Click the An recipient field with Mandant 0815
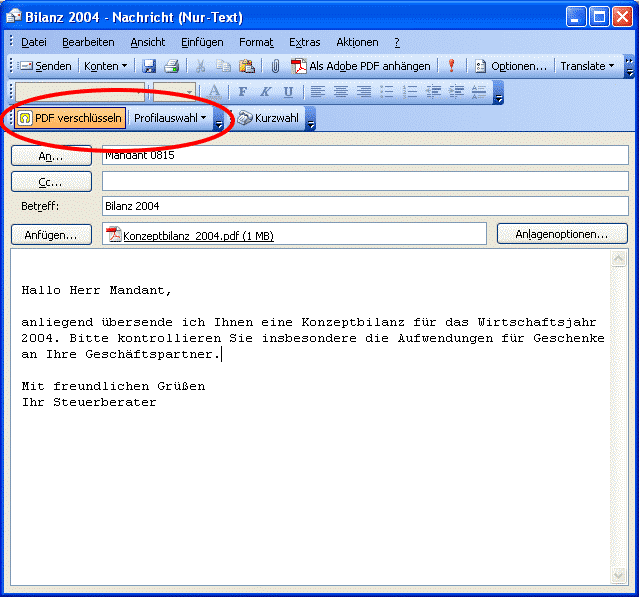 (x=365, y=155)
